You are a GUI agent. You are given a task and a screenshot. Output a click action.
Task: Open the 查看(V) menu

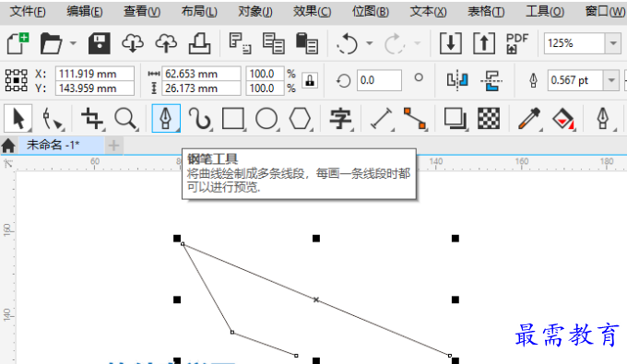click(x=142, y=12)
